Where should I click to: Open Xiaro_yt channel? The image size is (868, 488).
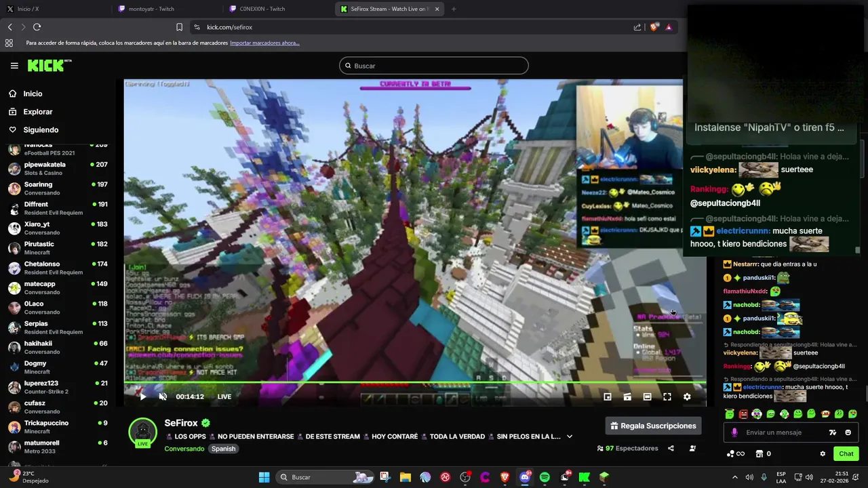pyautogui.click(x=58, y=228)
